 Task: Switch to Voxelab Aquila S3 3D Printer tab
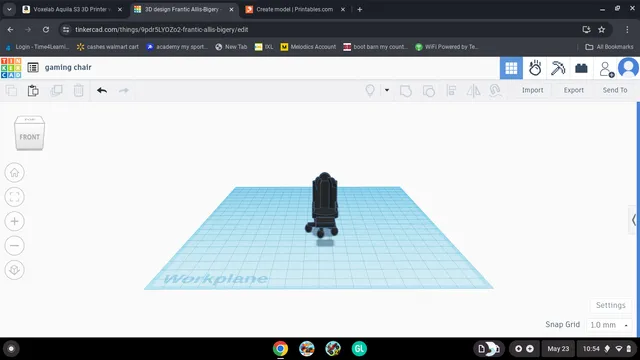72,9
